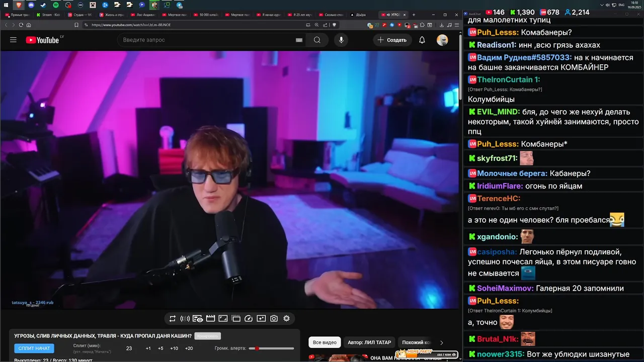
Task: Add +1 minute to split
Action: [148, 348]
